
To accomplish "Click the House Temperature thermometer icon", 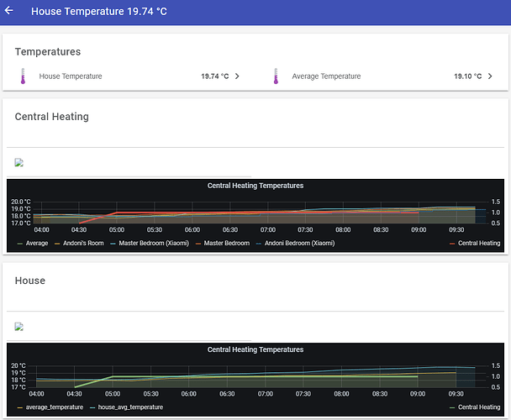I will (x=22, y=76).
